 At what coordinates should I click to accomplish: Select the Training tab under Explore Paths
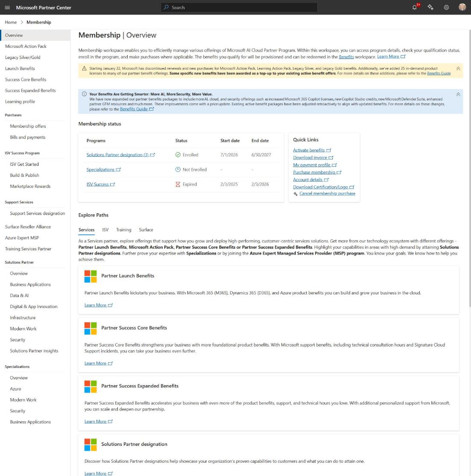tap(124, 230)
